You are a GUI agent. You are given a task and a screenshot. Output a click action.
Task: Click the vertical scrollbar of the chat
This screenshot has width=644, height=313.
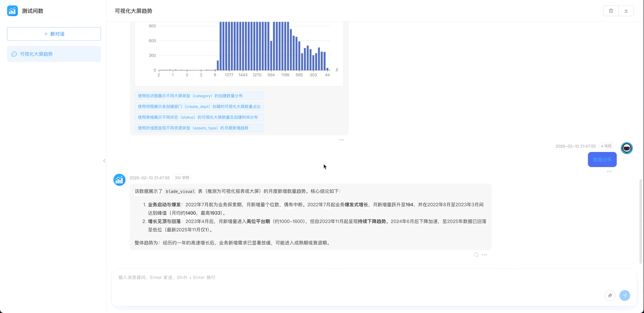pos(640,221)
